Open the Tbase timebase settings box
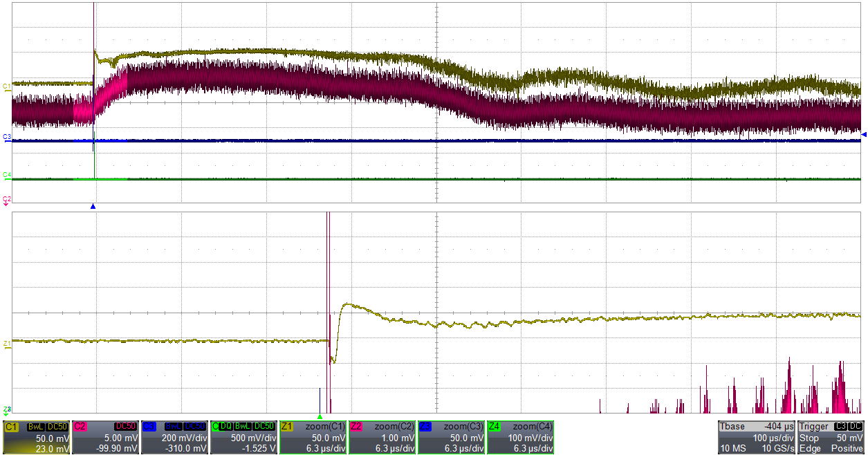 click(x=757, y=438)
